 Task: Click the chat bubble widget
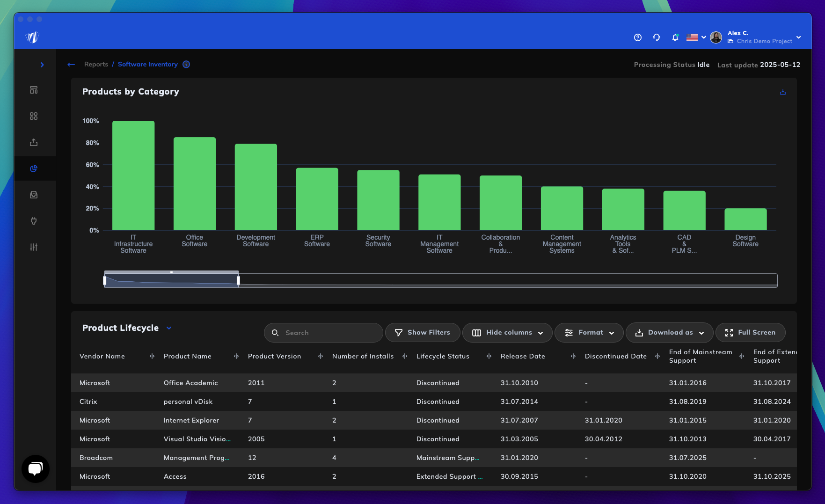[36, 468]
